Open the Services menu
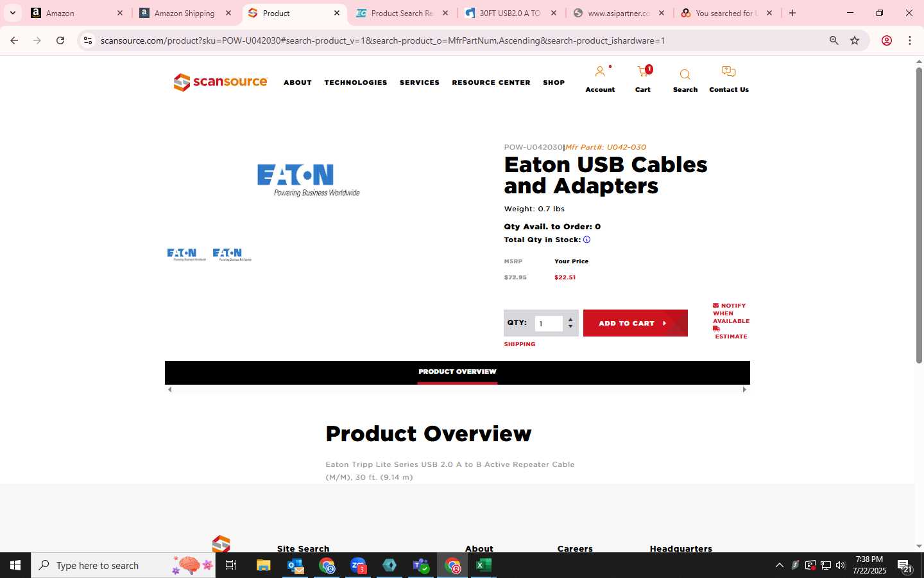 [420, 82]
